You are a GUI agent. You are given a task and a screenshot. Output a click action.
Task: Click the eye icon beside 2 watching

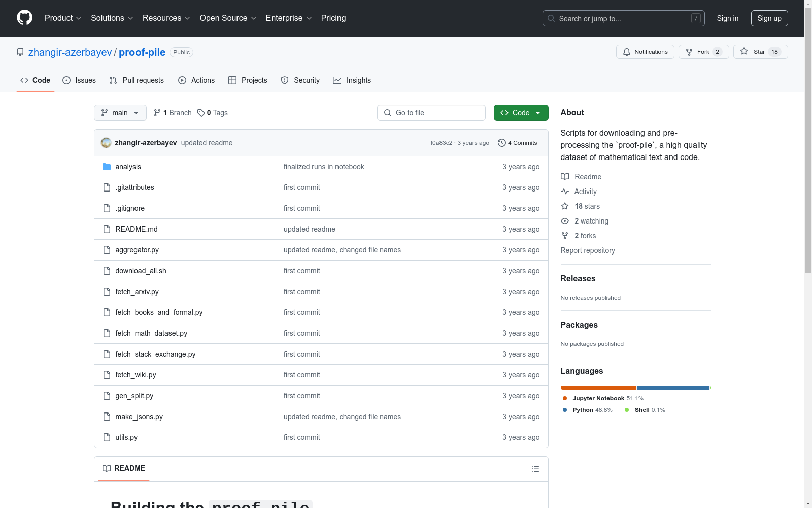point(565,221)
